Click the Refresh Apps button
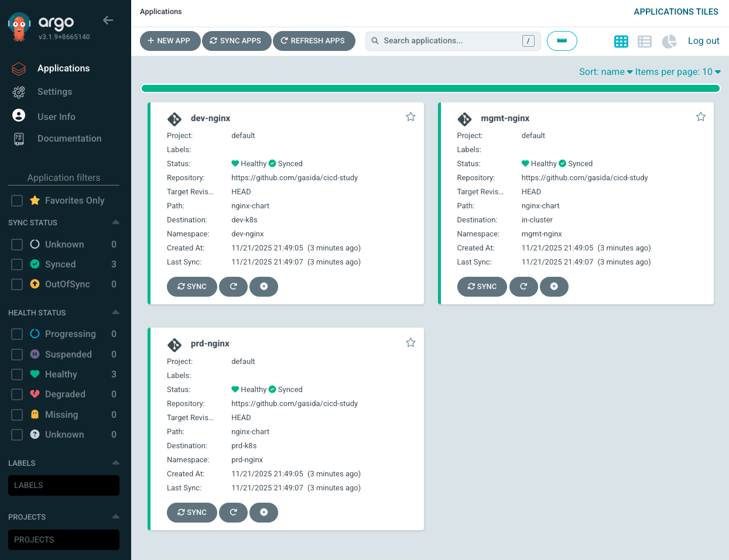Image resolution: width=729 pixels, height=560 pixels. (x=314, y=41)
